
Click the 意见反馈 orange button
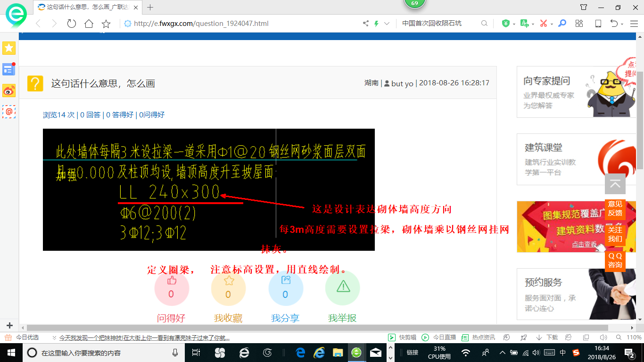(615, 208)
